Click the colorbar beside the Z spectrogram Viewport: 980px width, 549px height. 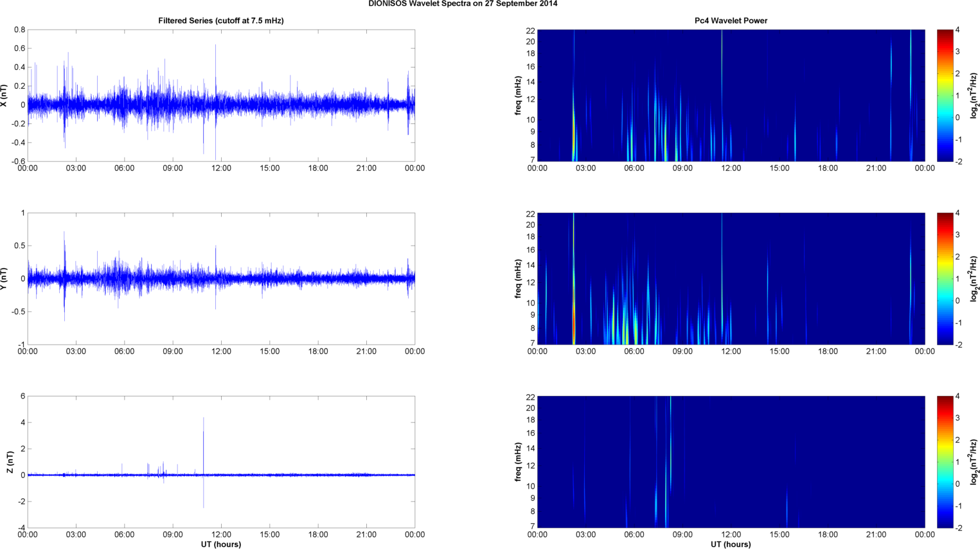click(945, 462)
